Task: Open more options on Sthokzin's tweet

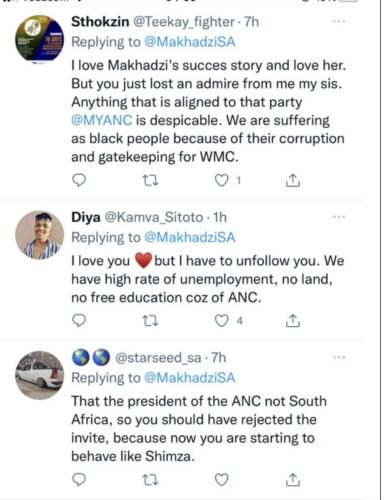Action: [339, 22]
